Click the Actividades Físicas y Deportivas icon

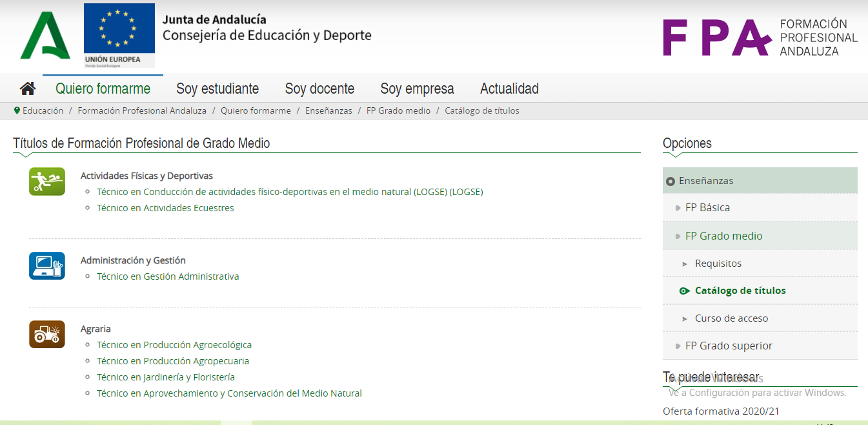[x=47, y=181]
